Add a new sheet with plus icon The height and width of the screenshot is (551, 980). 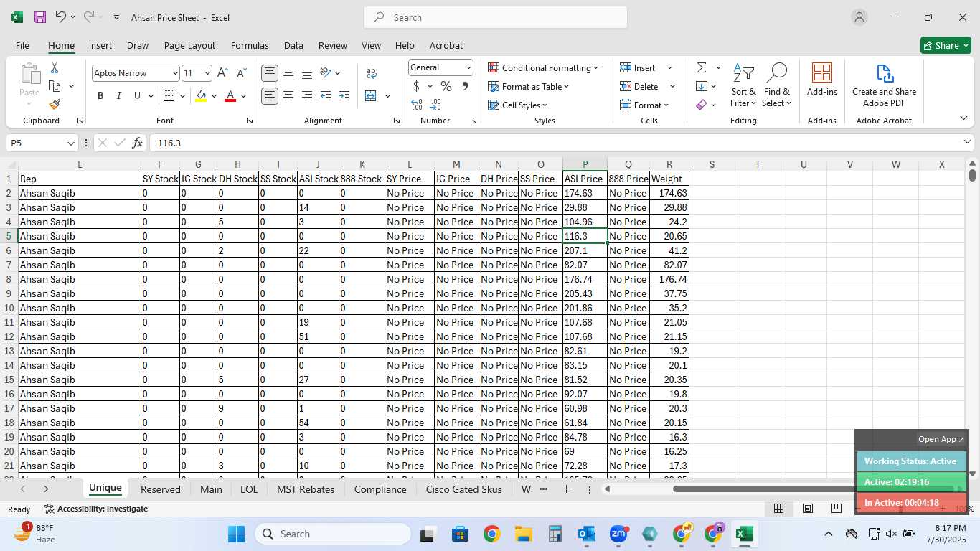pyautogui.click(x=566, y=489)
